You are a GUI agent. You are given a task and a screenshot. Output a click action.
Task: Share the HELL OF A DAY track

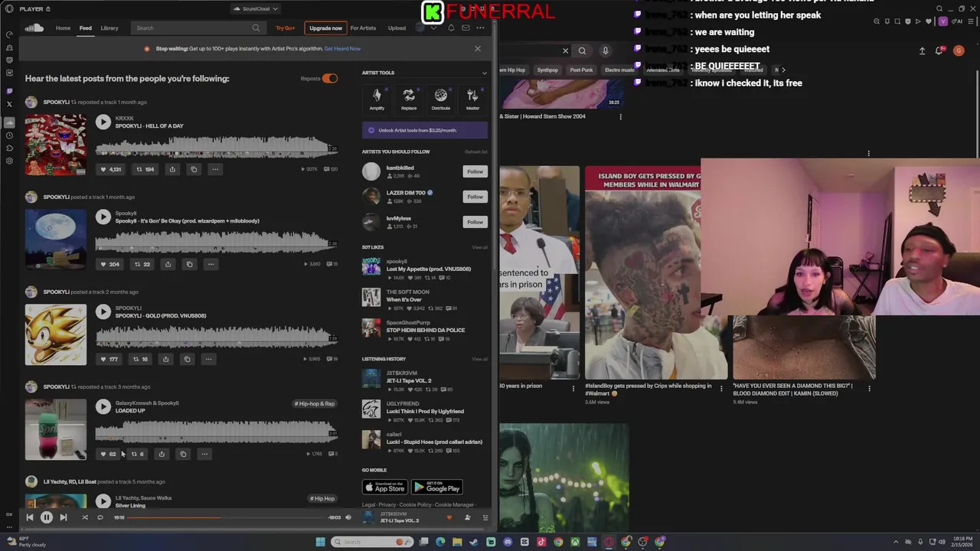(172, 169)
